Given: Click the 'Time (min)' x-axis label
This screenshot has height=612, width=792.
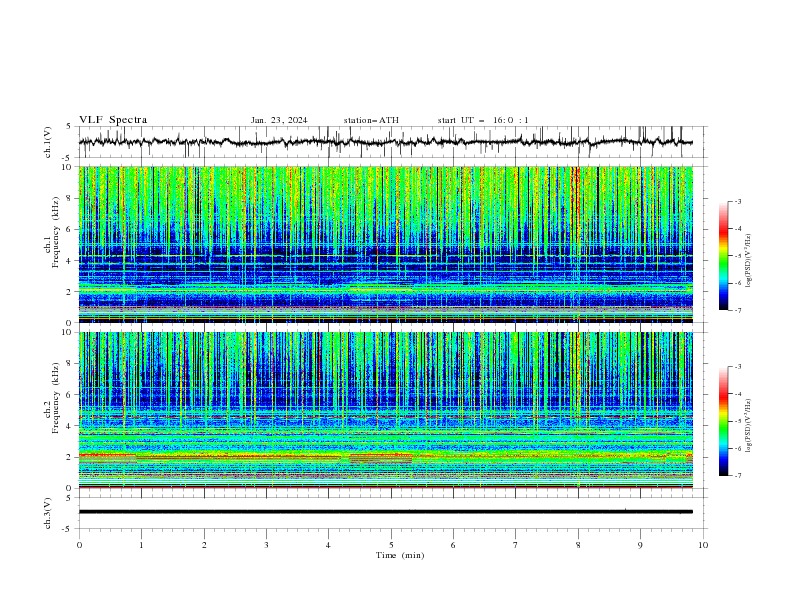Looking at the screenshot, I should (400, 555).
